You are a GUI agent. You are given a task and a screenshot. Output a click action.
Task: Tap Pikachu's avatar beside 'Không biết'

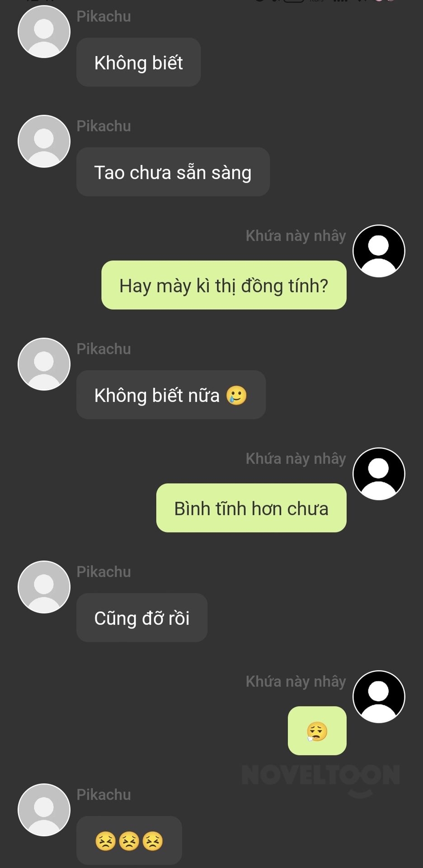tap(44, 32)
